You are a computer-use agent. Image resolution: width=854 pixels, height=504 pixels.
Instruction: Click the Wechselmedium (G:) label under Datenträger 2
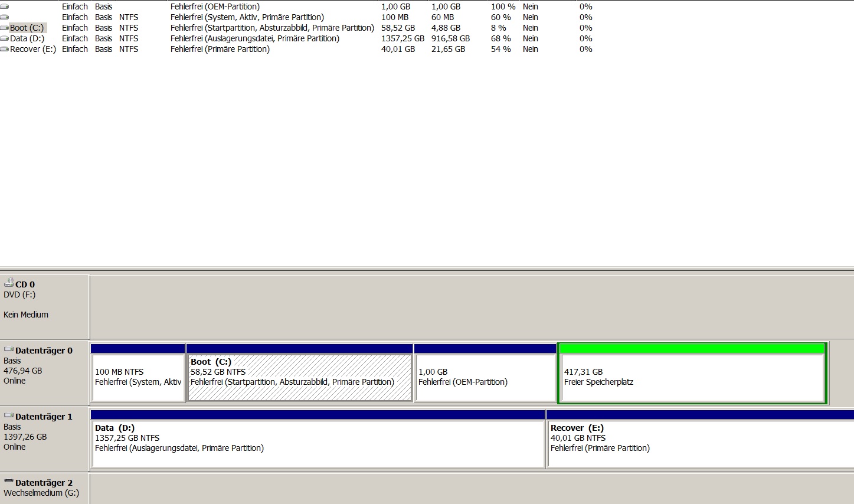click(41, 493)
